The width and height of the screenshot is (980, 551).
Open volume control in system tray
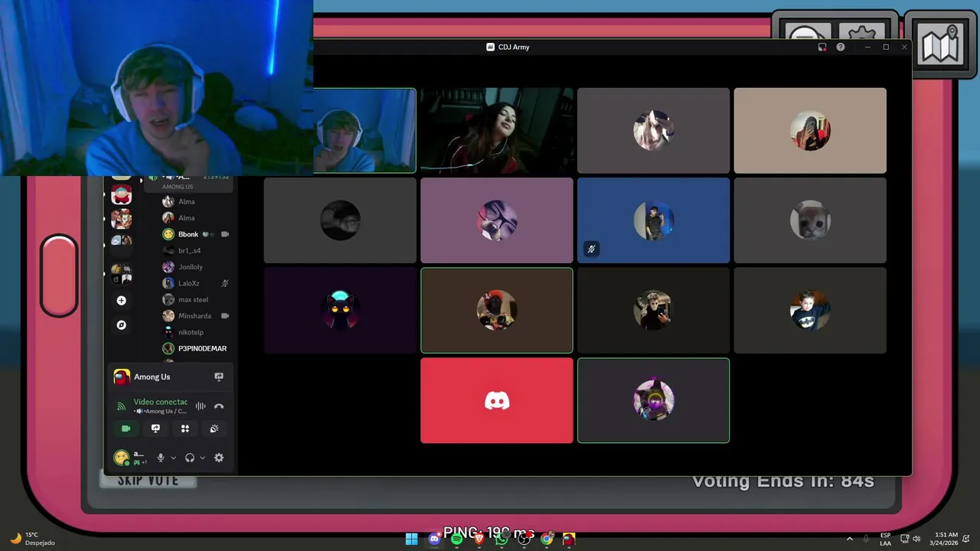coord(916,539)
